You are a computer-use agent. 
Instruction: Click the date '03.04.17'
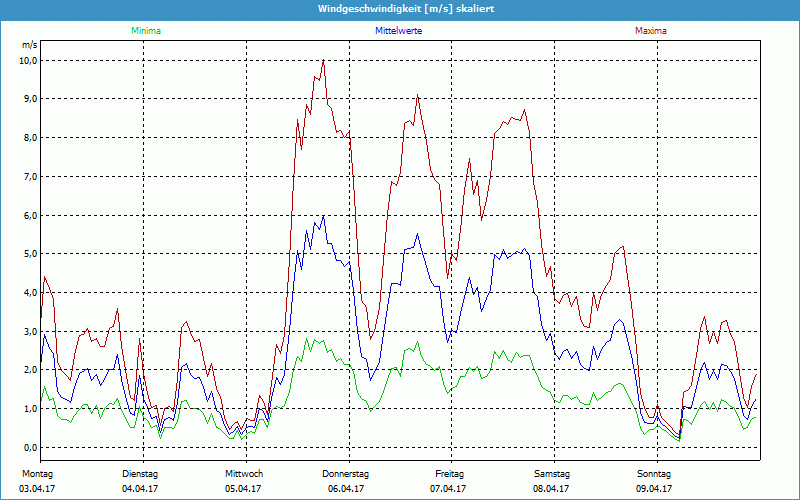tap(37, 489)
